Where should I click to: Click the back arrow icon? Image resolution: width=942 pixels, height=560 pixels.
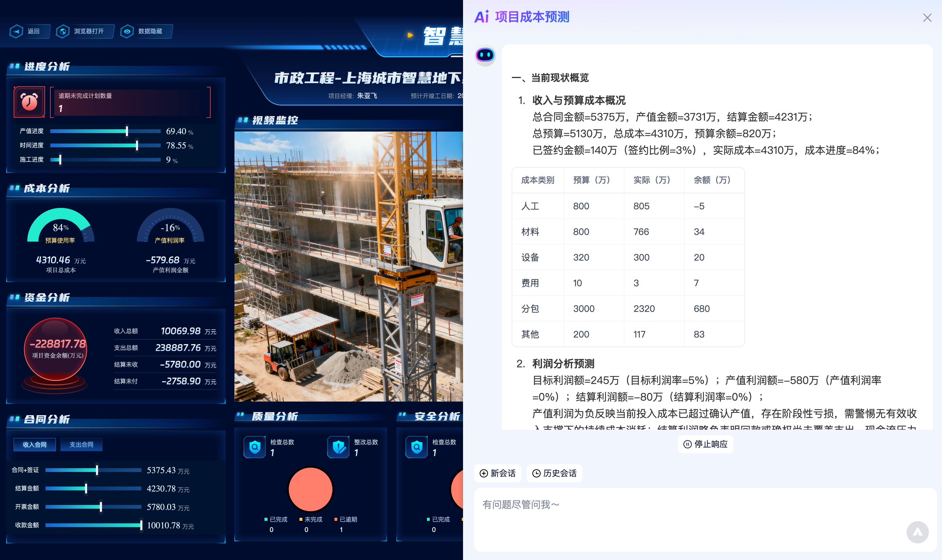point(16,31)
